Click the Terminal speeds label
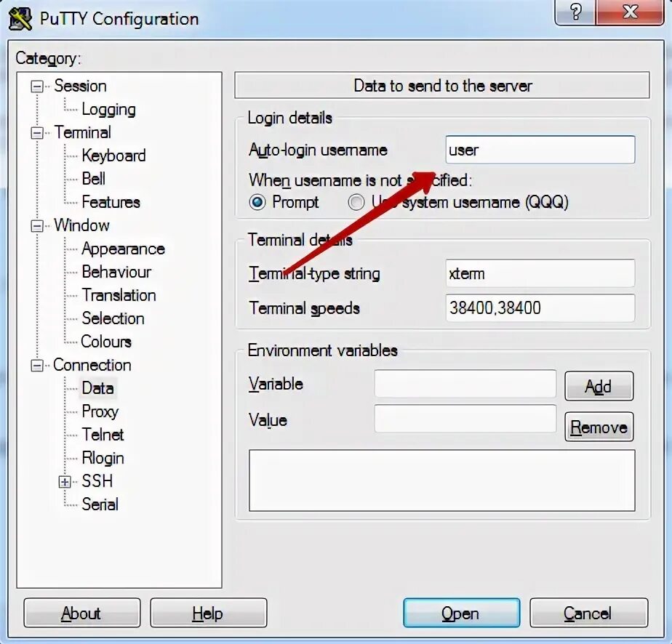 pos(304,308)
